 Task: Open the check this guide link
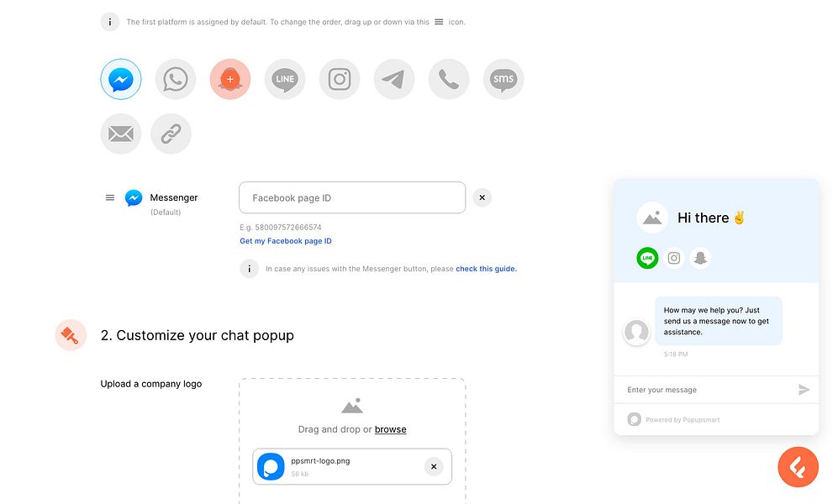[486, 268]
